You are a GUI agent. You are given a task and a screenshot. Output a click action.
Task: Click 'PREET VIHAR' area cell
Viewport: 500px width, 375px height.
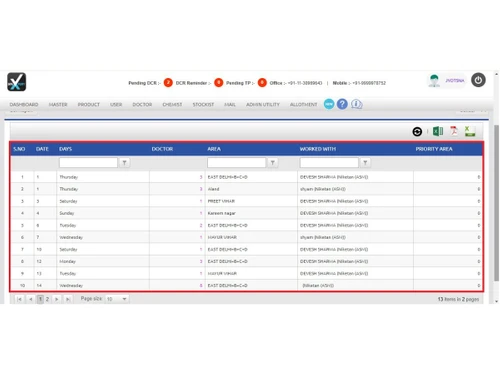[221, 201]
